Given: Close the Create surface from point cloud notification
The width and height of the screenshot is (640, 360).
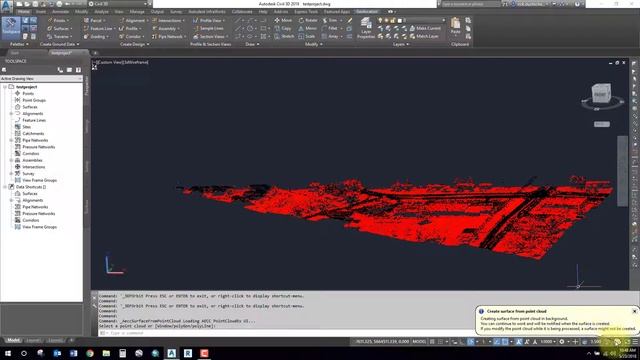Looking at the screenshot, I should pyautogui.click(x=634, y=311).
